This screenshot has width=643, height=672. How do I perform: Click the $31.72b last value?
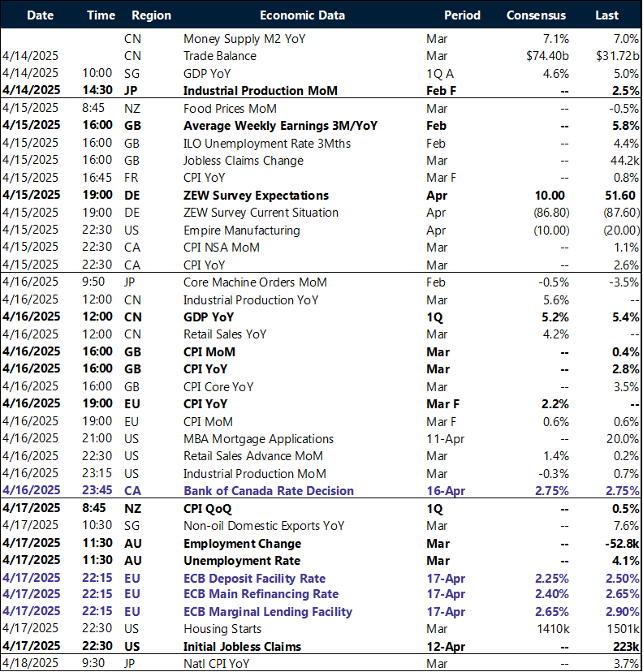pos(617,56)
